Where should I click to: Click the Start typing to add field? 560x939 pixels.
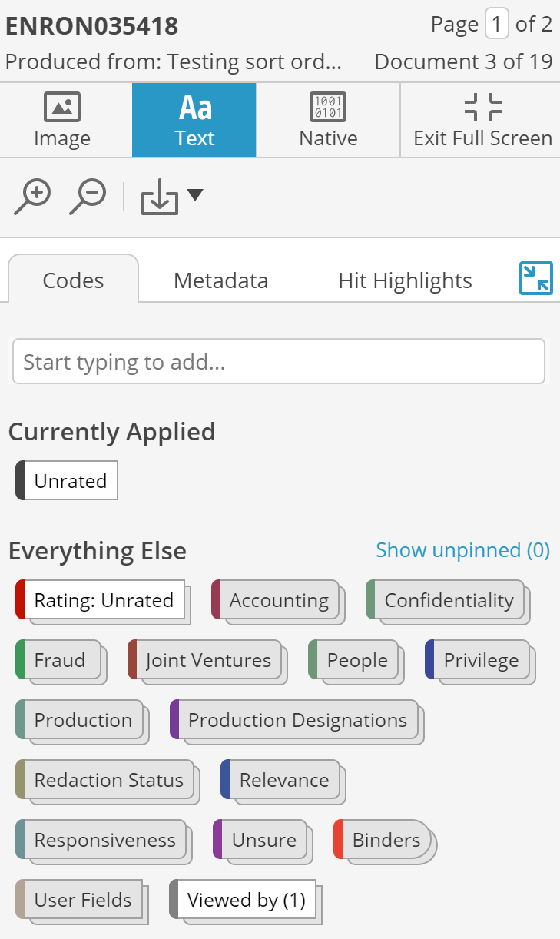(x=279, y=362)
